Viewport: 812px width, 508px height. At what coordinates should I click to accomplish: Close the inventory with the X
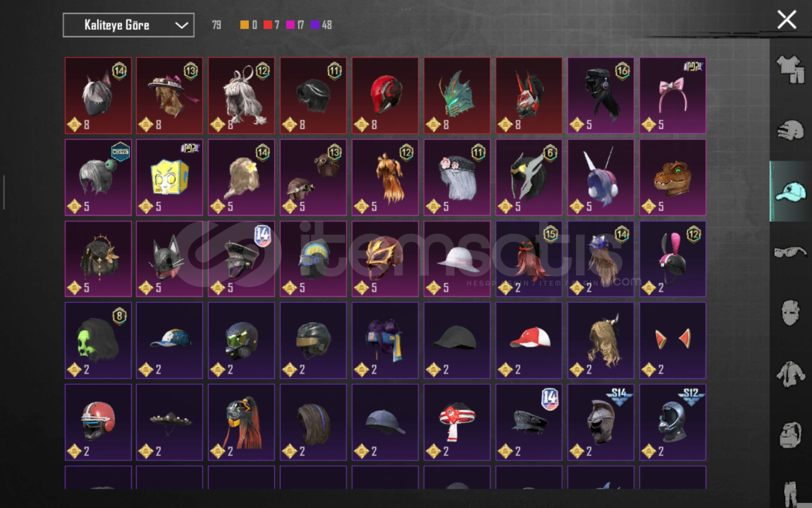pyautogui.click(x=787, y=20)
